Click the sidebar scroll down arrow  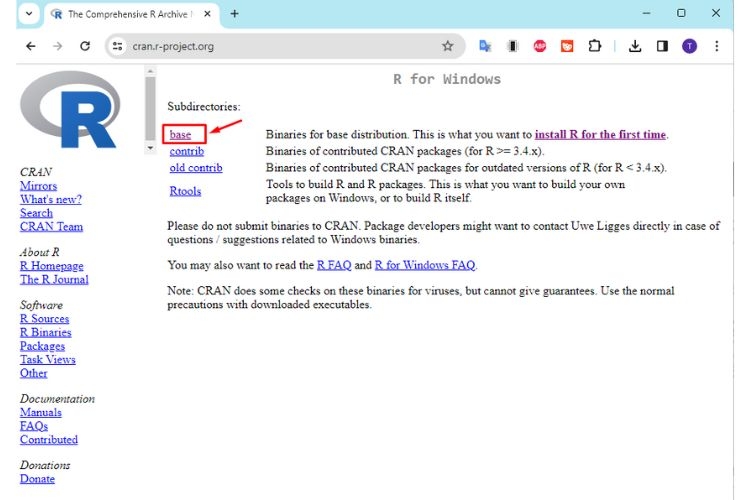click(150, 148)
